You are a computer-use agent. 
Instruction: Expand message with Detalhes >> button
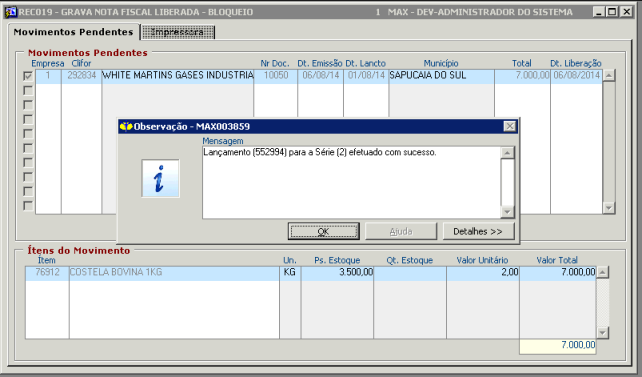click(x=478, y=231)
